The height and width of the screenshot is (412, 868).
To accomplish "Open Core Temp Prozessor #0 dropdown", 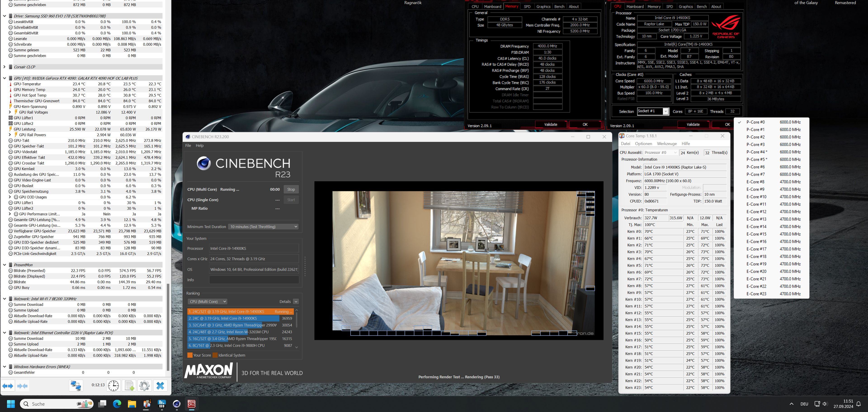I will tap(660, 152).
